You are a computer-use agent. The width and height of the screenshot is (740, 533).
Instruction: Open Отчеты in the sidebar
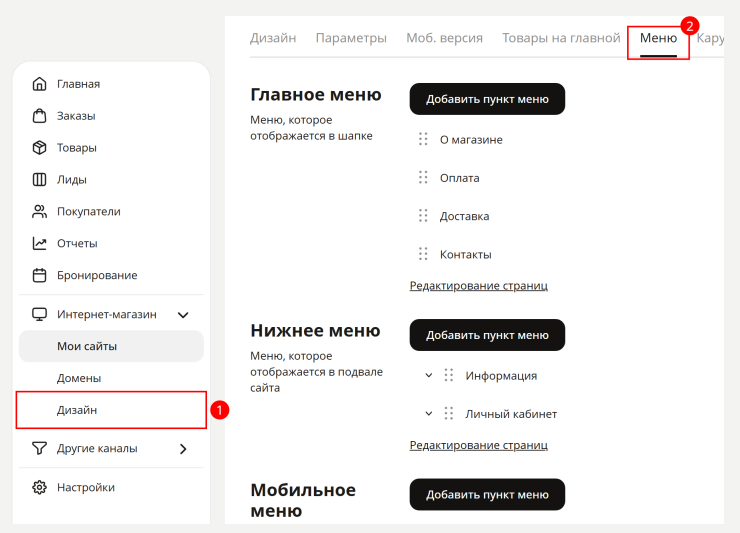click(111, 243)
